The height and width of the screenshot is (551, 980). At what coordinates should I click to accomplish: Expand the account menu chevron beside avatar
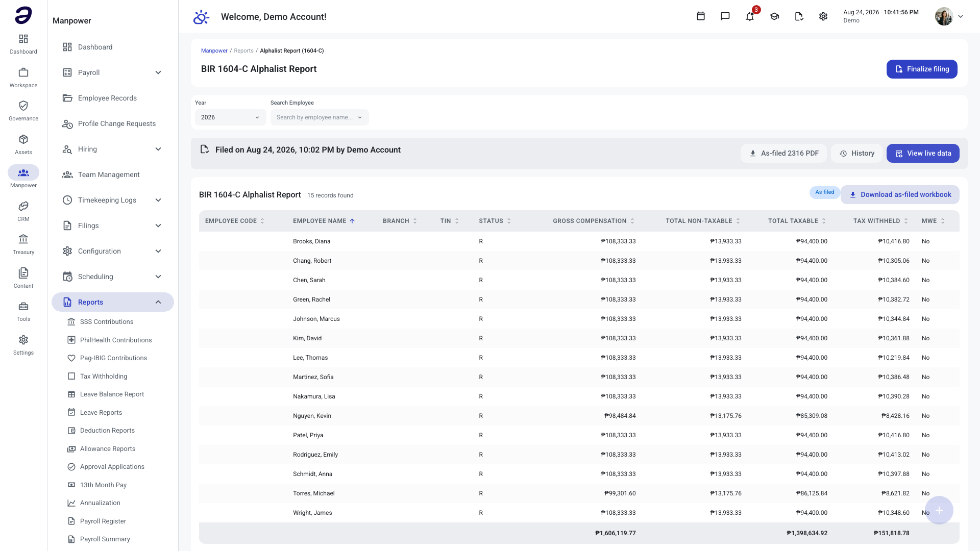[x=961, y=16]
